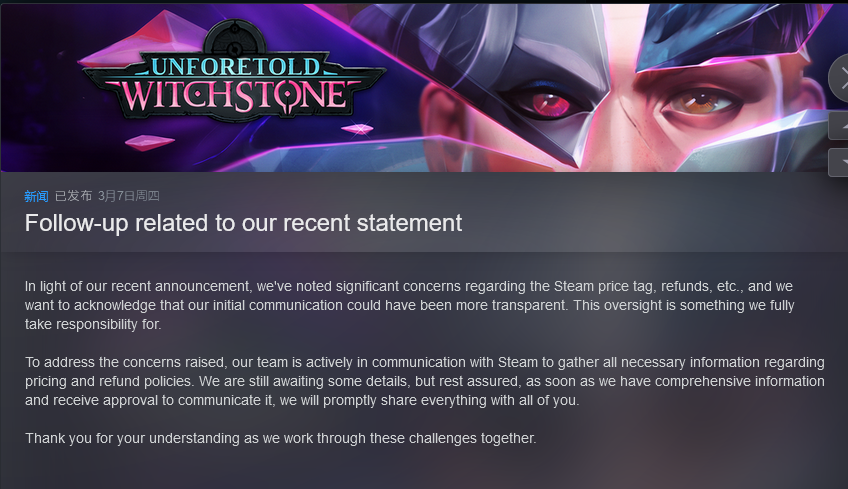This screenshot has width=848, height=489.
Task: Click the pink "WITCHSTONE" logo text
Action: [234, 95]
